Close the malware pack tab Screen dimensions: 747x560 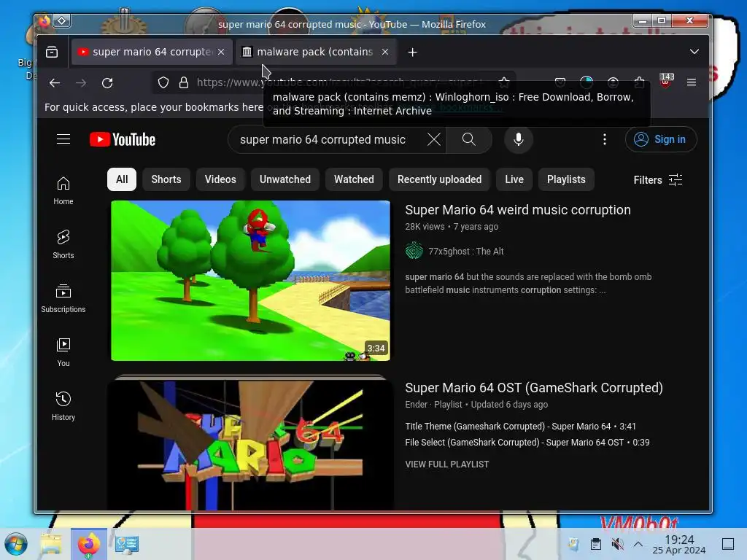pyautogui.click(x=385, y=52)
